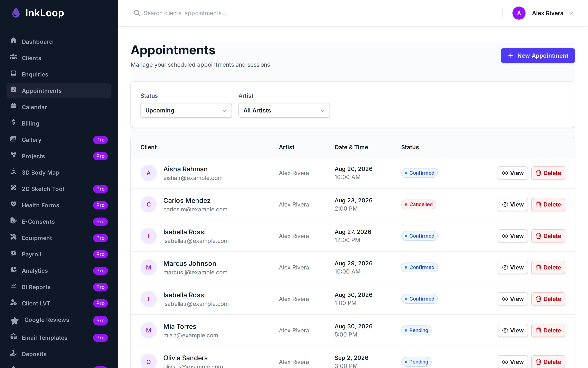Image resolution: width=588 pixels, height=368 pixels.
Task: Click the Projects diagram icon
Action: 13,155
